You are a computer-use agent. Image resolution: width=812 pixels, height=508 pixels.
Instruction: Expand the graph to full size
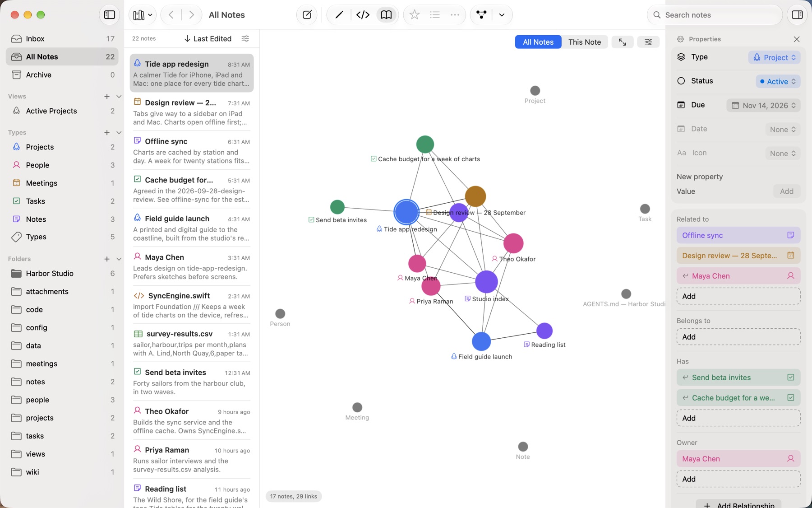pyautogui.click(x=622, y=42)
